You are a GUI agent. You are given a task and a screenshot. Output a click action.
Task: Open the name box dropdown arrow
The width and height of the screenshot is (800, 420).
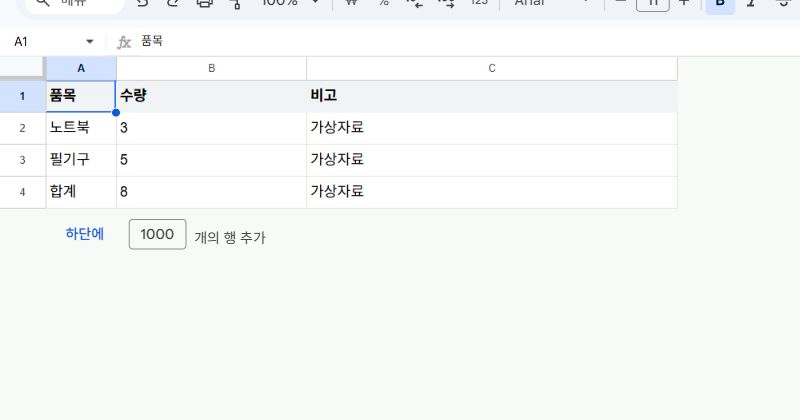coord(90,41)
